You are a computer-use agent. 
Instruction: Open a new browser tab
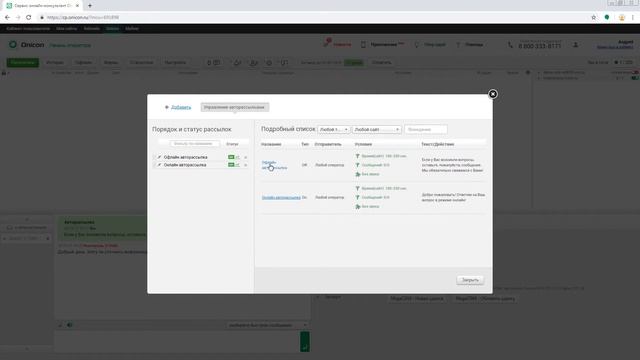click(x=90, y=6)
